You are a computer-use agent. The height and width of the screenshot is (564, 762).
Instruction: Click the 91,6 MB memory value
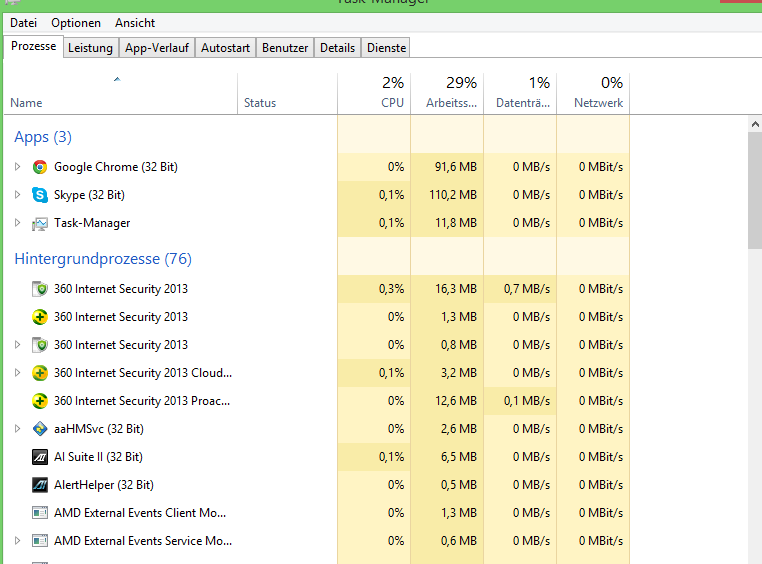(456, 167)
